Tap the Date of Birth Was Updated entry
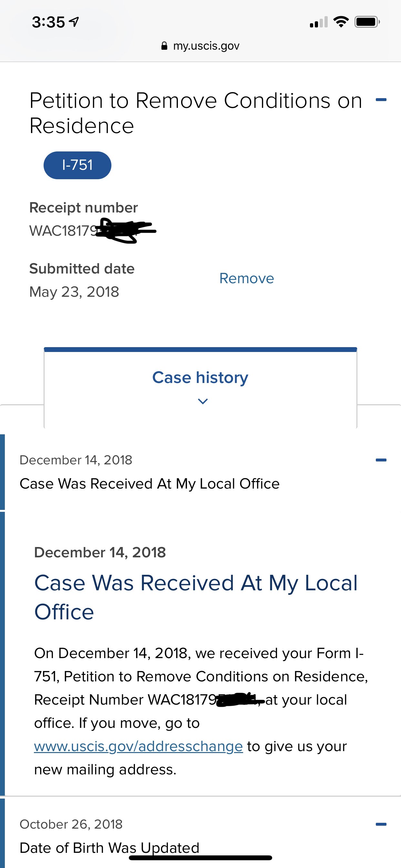Viewport: 401px width, 868px height. pos(109,847)
